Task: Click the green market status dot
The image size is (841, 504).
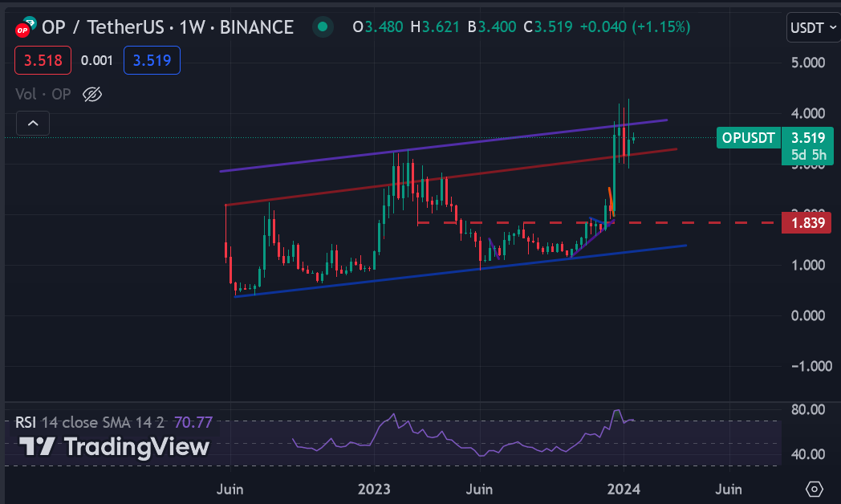Action: [323, 26]
